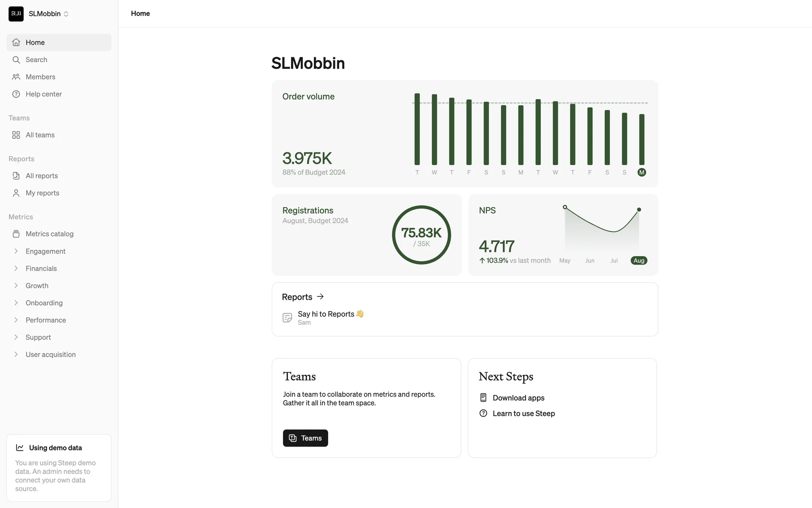Open workspace switcher chevron next to SLMobbin
The width and height of the screenshot is (812, 508).
coord(66,14)
